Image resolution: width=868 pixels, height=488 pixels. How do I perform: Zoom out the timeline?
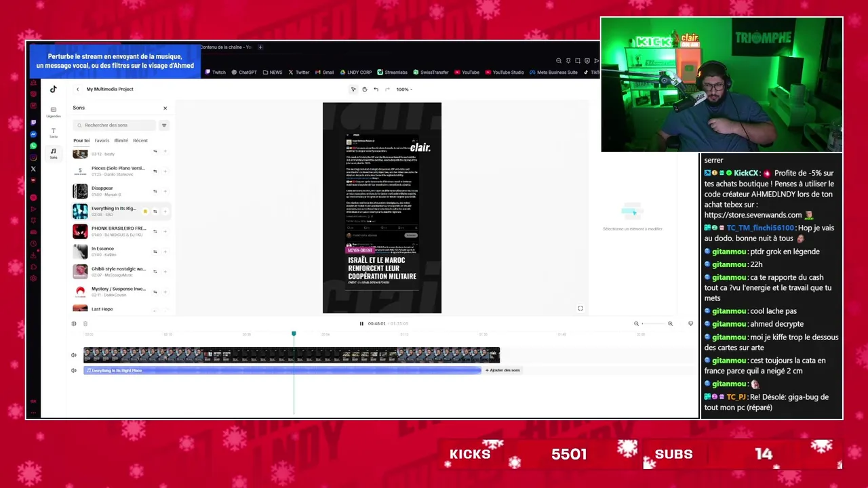click(636, 324)
